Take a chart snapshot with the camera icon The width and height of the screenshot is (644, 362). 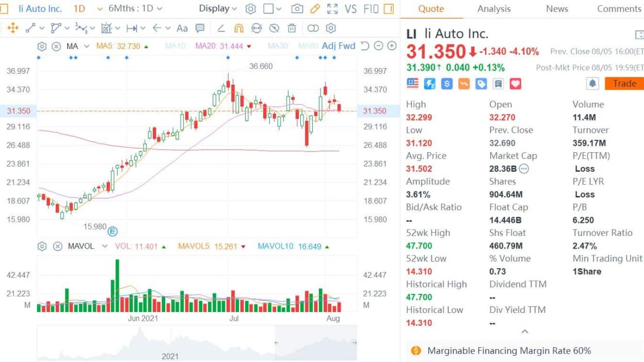[x=297, y=9]
